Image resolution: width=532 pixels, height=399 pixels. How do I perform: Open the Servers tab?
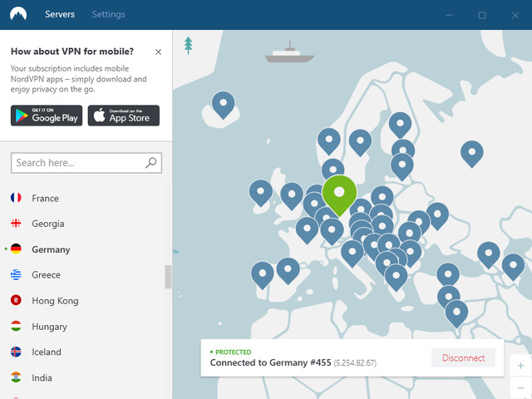click(x=59, y=15)
